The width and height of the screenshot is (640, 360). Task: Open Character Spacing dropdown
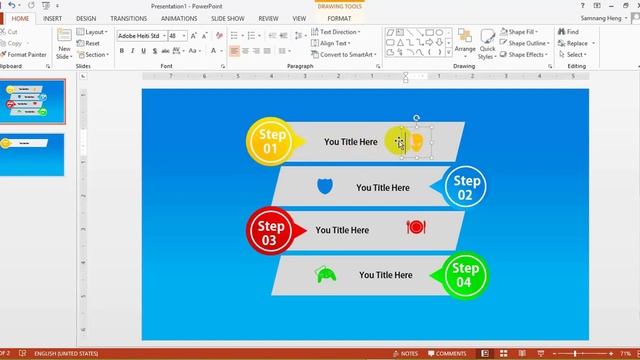coord(178,51)
